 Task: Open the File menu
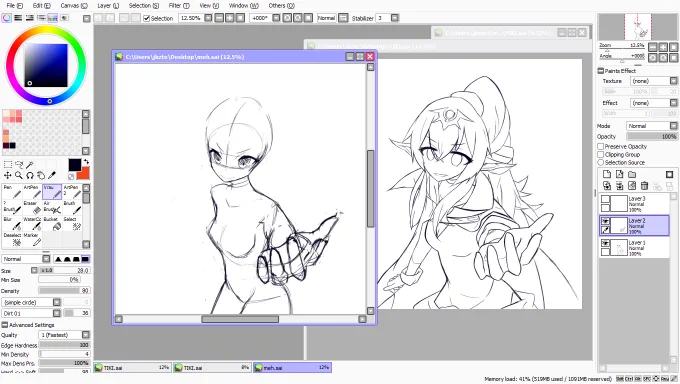pos(15,6)
